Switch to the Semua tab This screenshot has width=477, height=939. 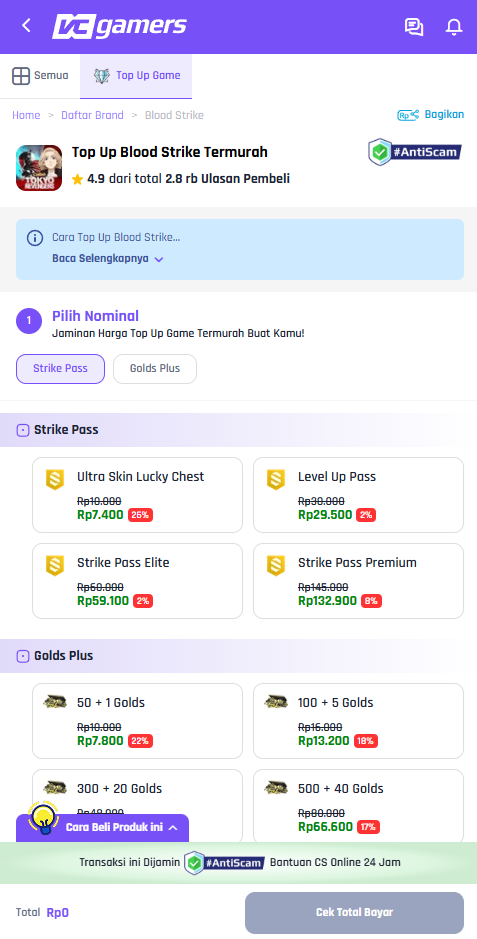click(40, 76)
